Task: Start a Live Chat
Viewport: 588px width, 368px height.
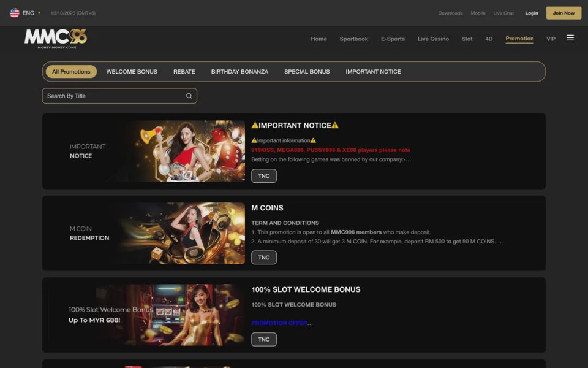Action: coord(503,13)
